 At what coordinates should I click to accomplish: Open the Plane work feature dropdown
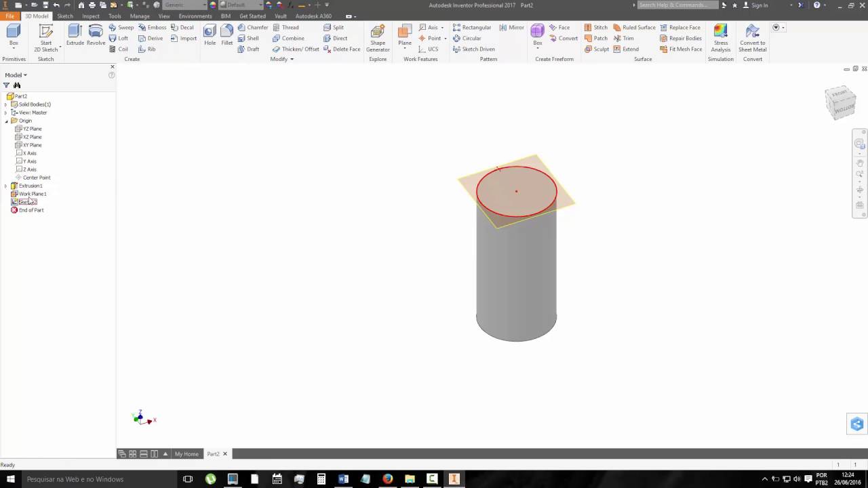click(405, 49)
